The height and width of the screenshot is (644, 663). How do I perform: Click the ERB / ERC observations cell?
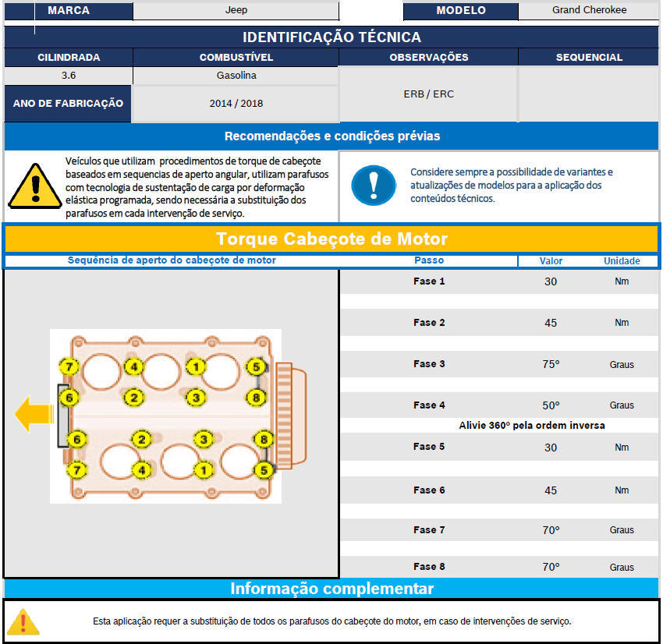click(428, 94)
